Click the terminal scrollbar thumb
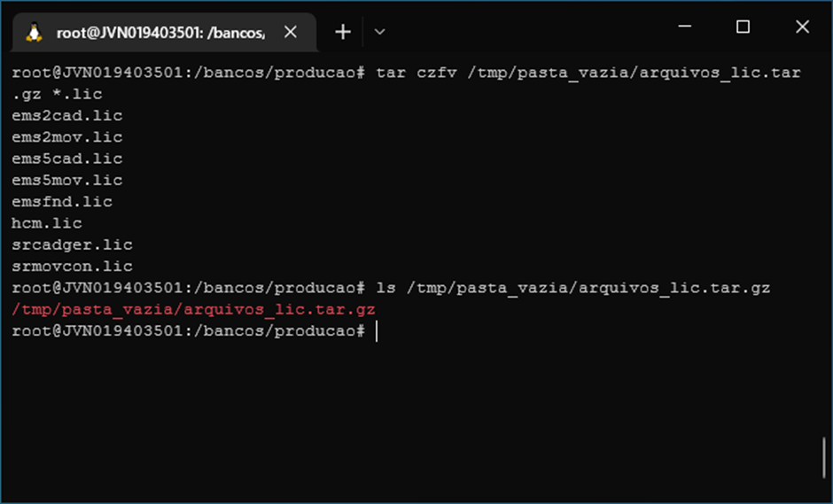This screenshot has height=504, width=833. click(824, 457)
